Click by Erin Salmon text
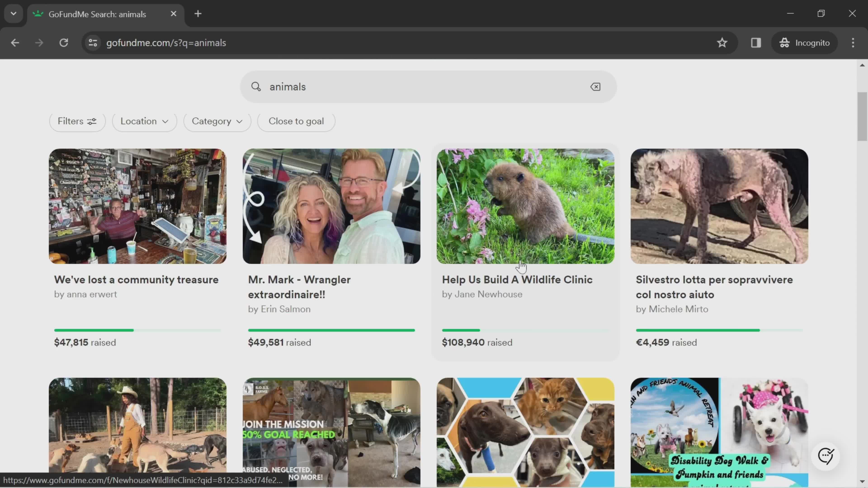 (279, 309)
